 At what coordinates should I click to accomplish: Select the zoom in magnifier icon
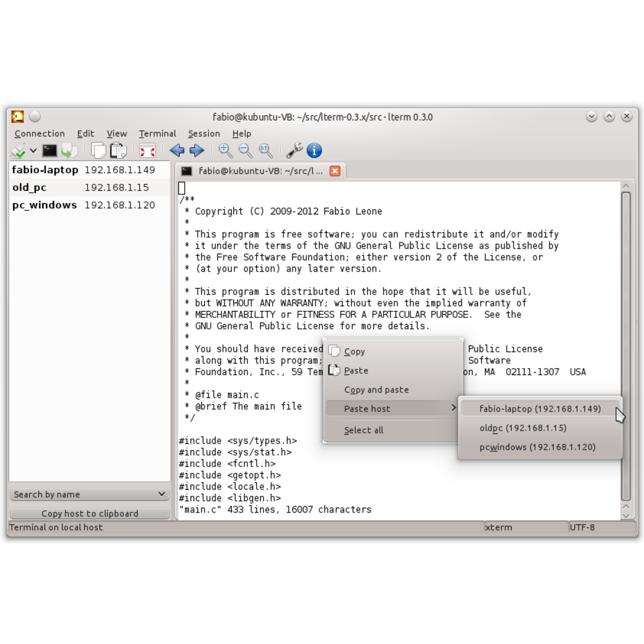coord(225,151)
